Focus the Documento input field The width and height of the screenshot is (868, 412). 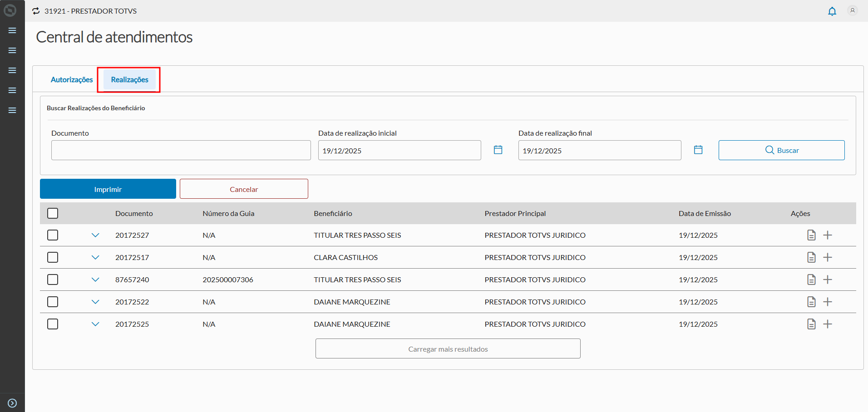click(181, 150)
